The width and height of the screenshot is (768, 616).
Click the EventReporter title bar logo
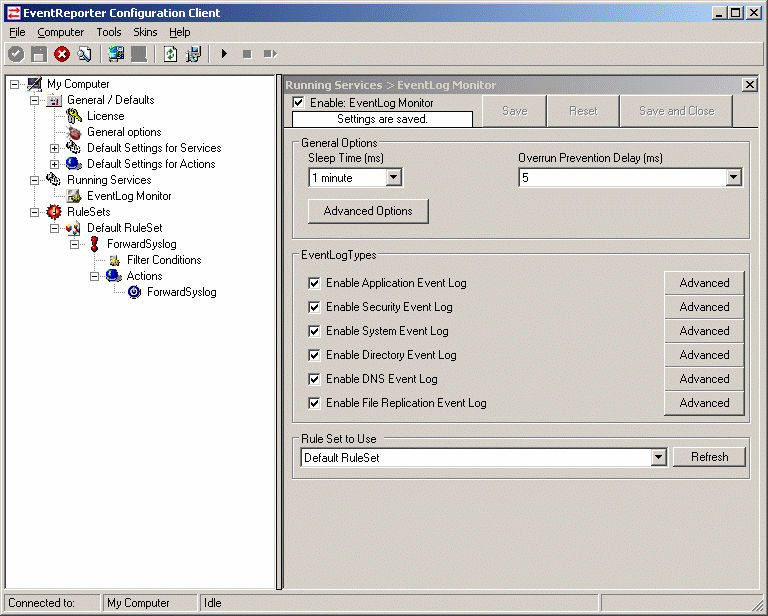[14, 13]
